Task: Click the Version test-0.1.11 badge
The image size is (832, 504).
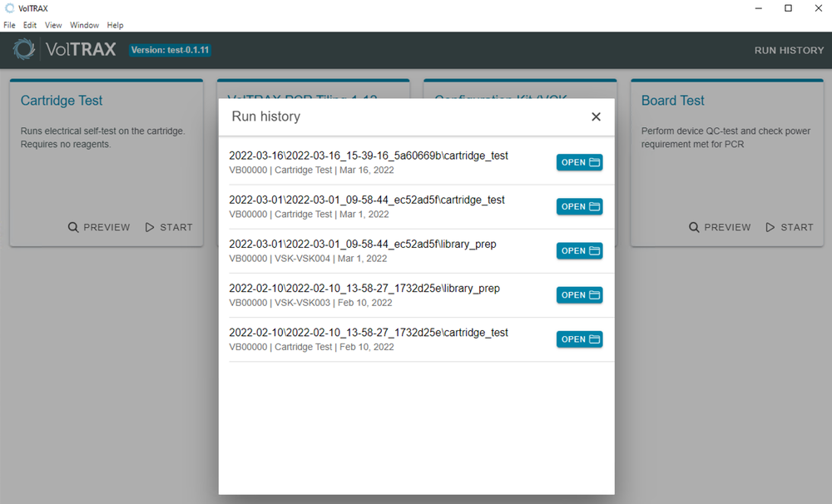Action: (x=171, y=50)
